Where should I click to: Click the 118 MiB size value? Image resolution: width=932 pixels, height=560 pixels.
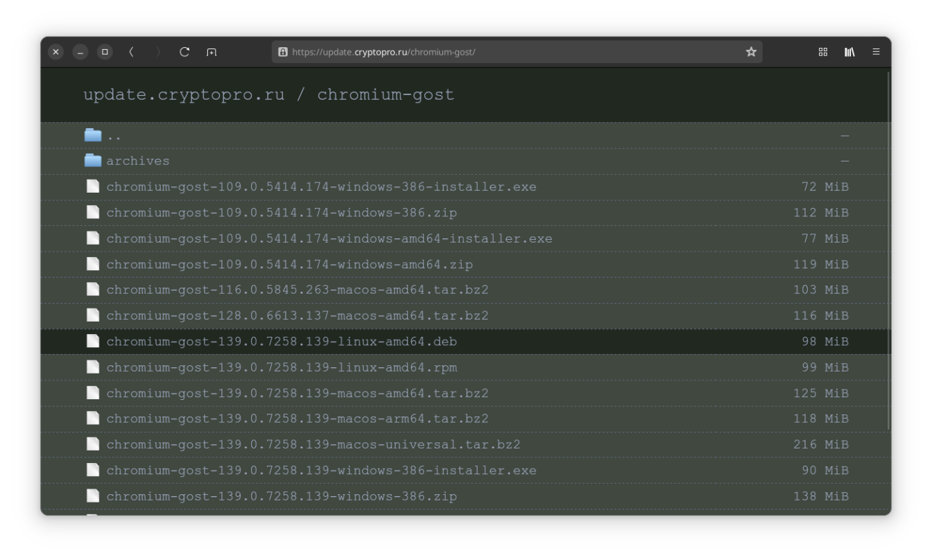(821, 419)
